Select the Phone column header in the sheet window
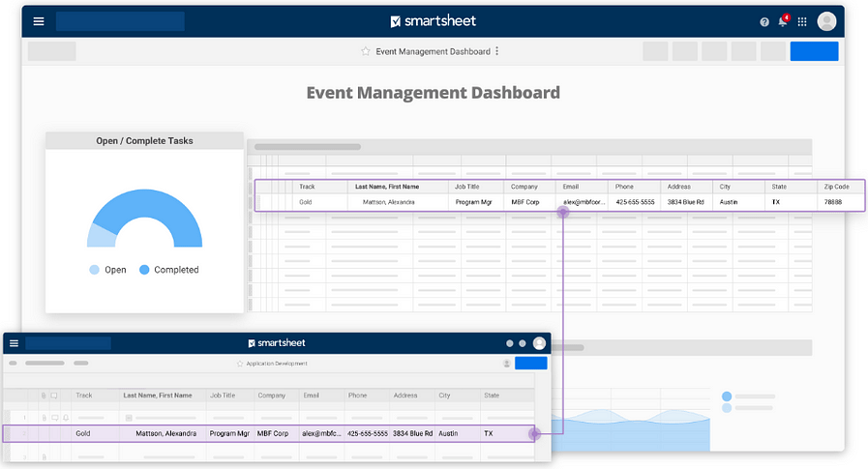 pyautogui.click(x=358, y=396)
